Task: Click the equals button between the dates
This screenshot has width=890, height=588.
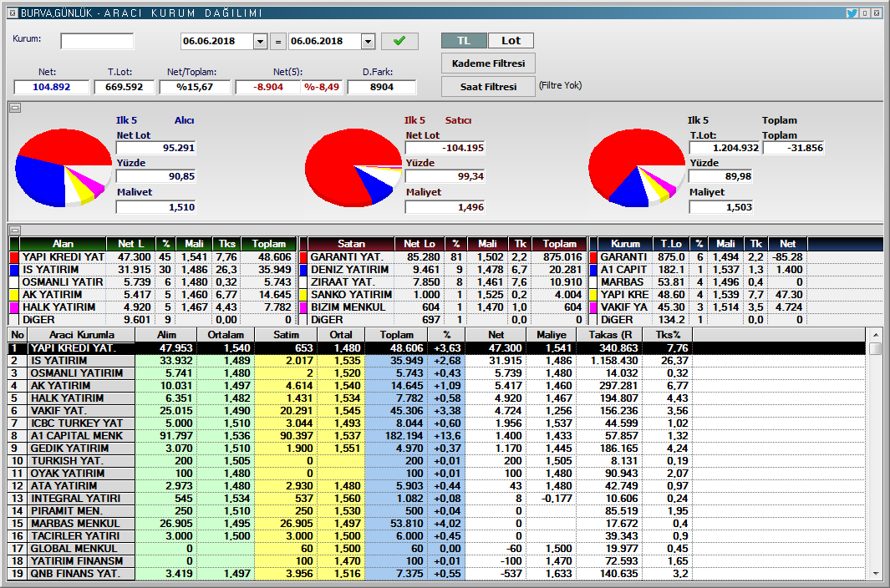Action: click(278, 42)
